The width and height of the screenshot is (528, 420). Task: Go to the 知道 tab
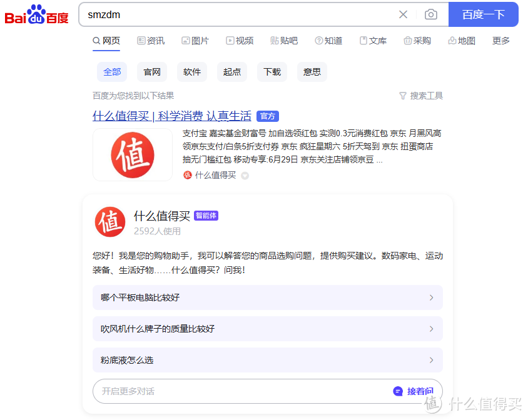point(328,41)
